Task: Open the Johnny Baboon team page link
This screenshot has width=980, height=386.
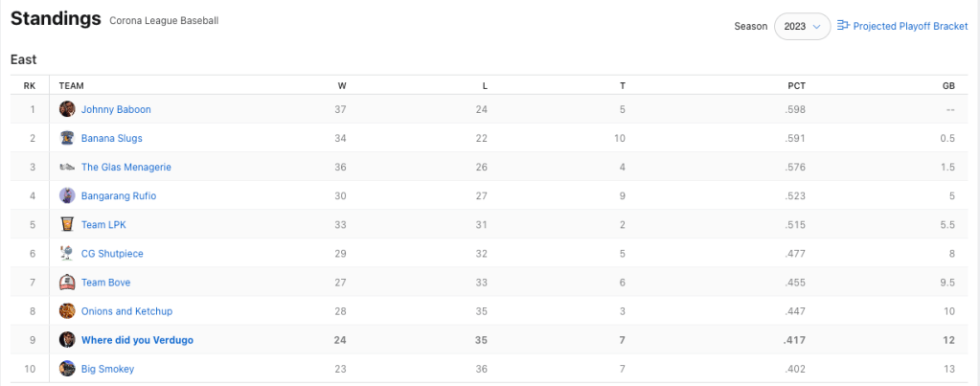Action: (116, 109)
